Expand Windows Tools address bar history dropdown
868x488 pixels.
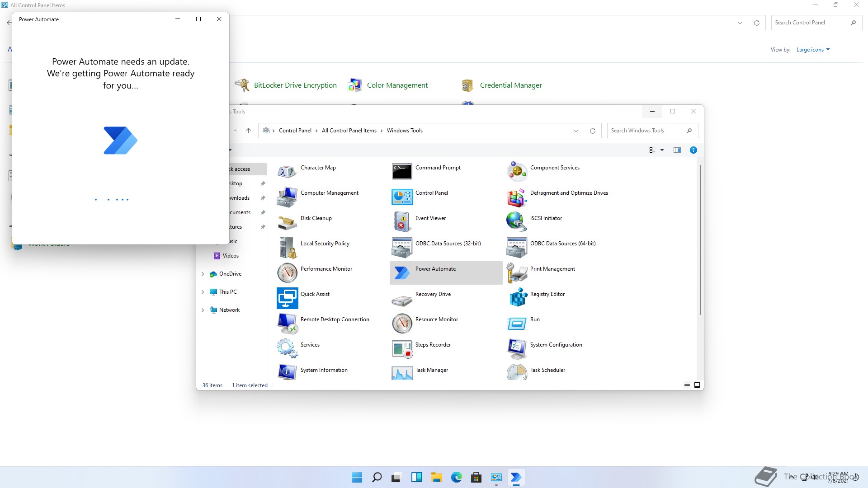(576, 131)
